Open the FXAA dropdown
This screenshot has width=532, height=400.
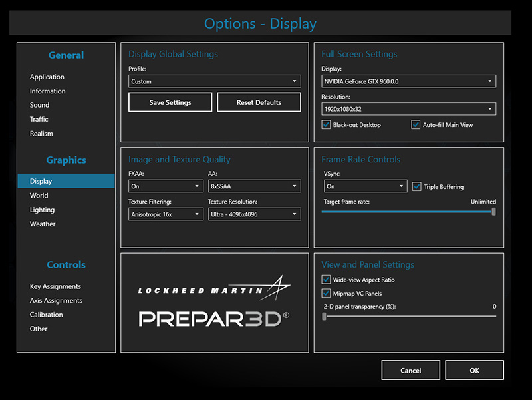[x=166, y=186]
